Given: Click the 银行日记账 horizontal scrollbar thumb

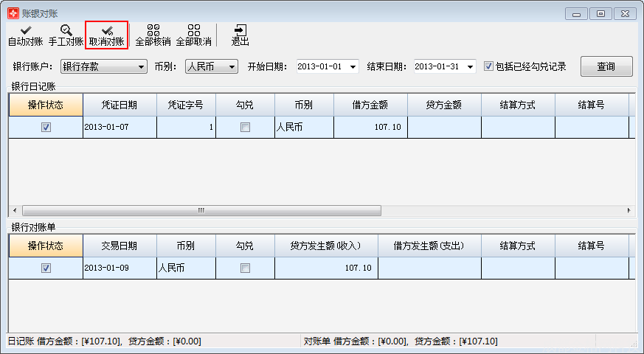Looking at the screenshot, I should pyautogui.click(x=199, y=210).
